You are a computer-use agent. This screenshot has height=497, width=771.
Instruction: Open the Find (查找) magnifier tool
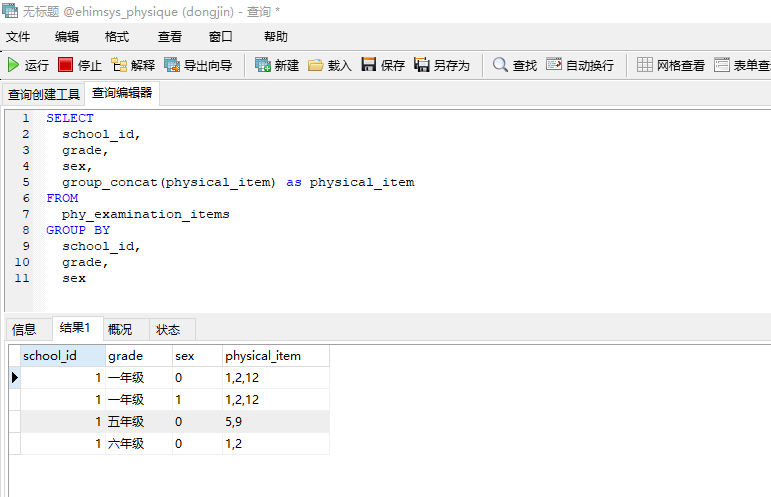click(x=515, y=65)
